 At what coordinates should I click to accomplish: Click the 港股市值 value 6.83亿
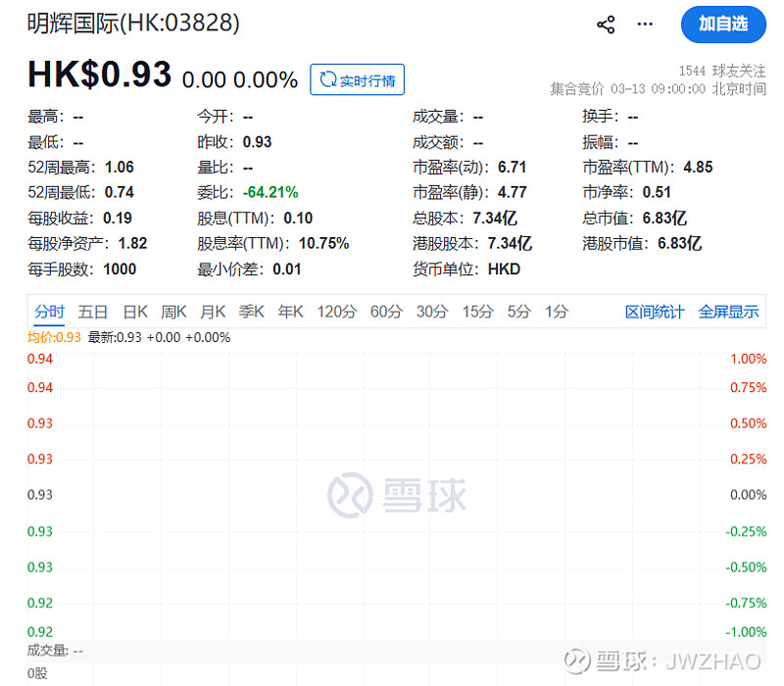pos(679,243)
